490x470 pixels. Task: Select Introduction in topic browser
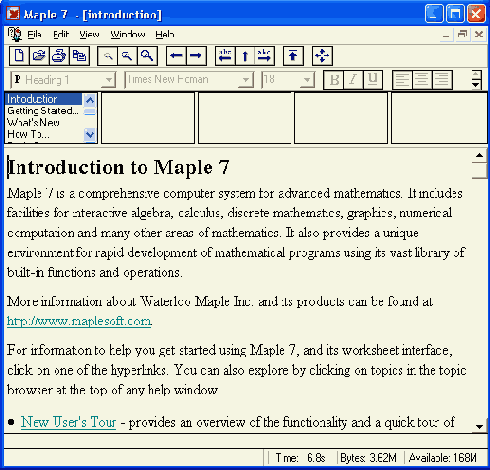point(43,99)
